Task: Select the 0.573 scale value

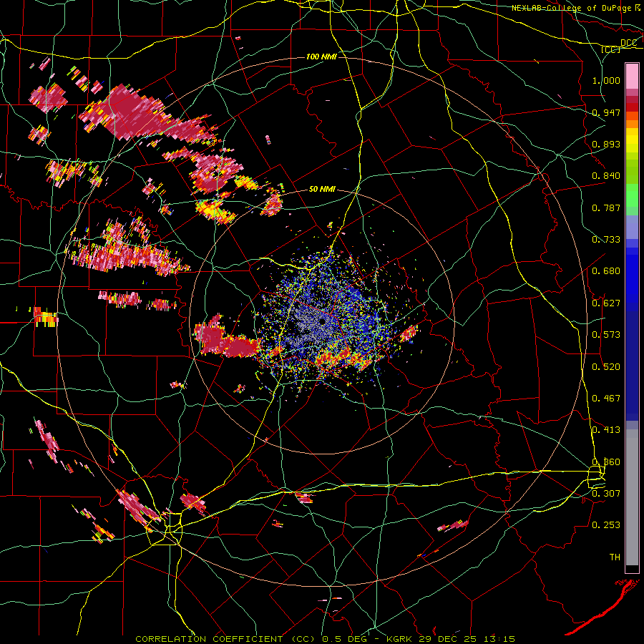Action: pos(606,334)
